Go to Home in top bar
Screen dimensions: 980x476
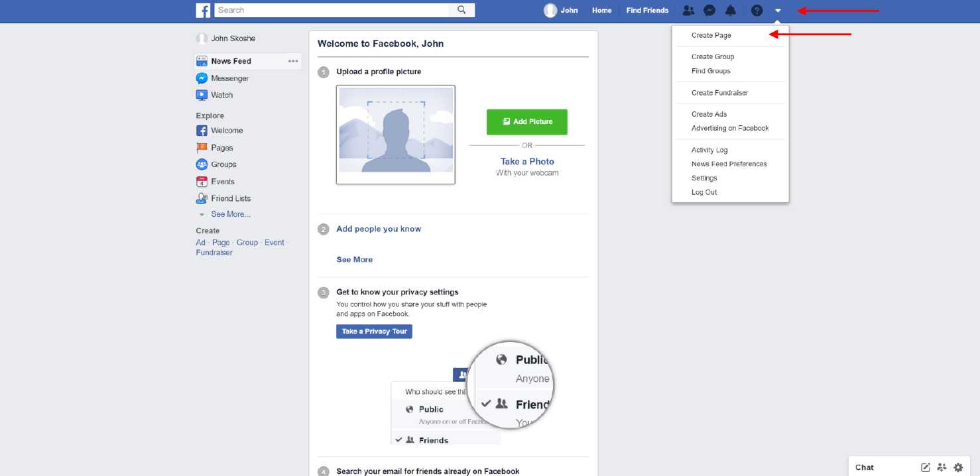602,11
